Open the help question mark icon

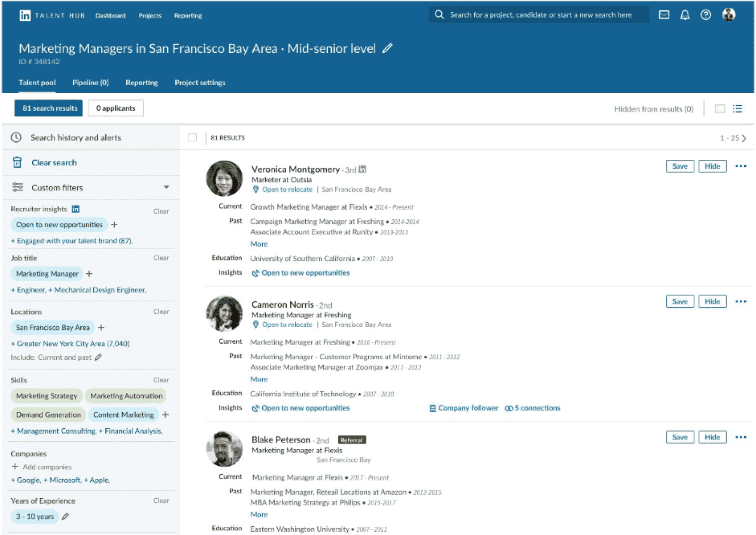coord(705,15)
